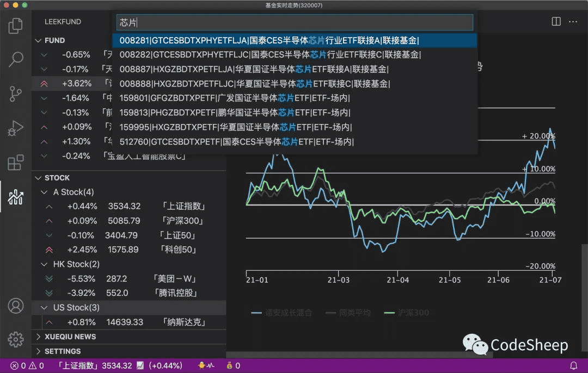Select the fund row showing -0.65%
Screen dimensions: 588x373
73,55
